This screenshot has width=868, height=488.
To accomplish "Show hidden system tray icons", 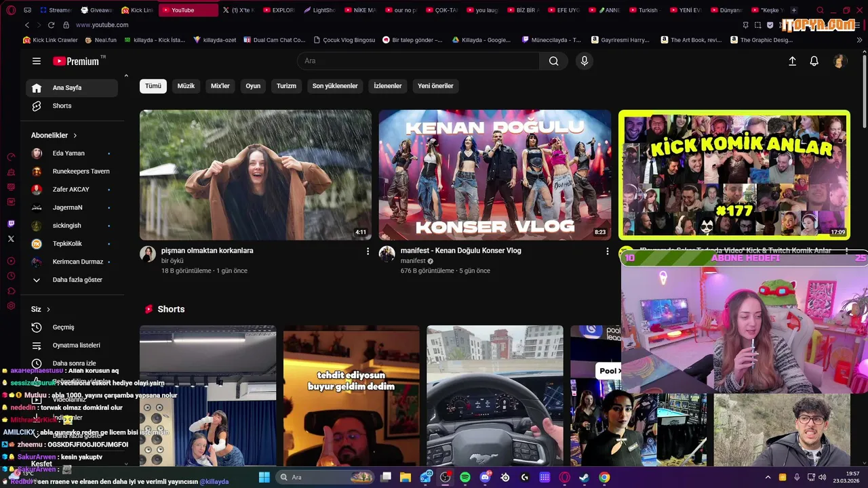I will pyautogui.click(x=768, y=477).
